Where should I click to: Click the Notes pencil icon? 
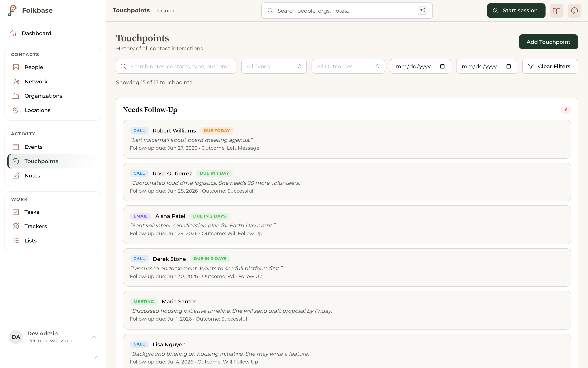(x=16, y=175)
